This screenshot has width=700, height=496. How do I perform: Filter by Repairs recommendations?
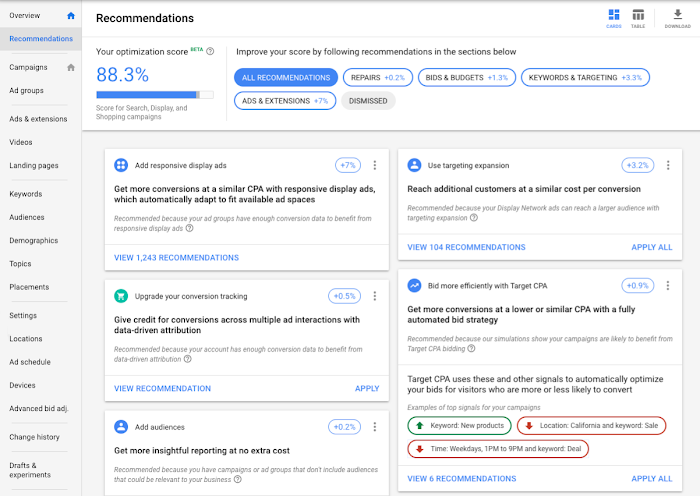[377, 77]
